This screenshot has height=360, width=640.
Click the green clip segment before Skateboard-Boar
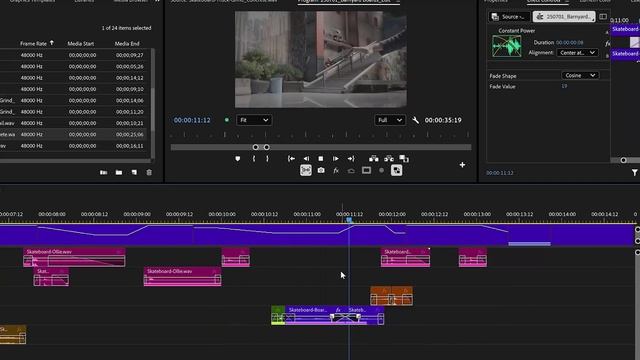click(x=278, y=315)
